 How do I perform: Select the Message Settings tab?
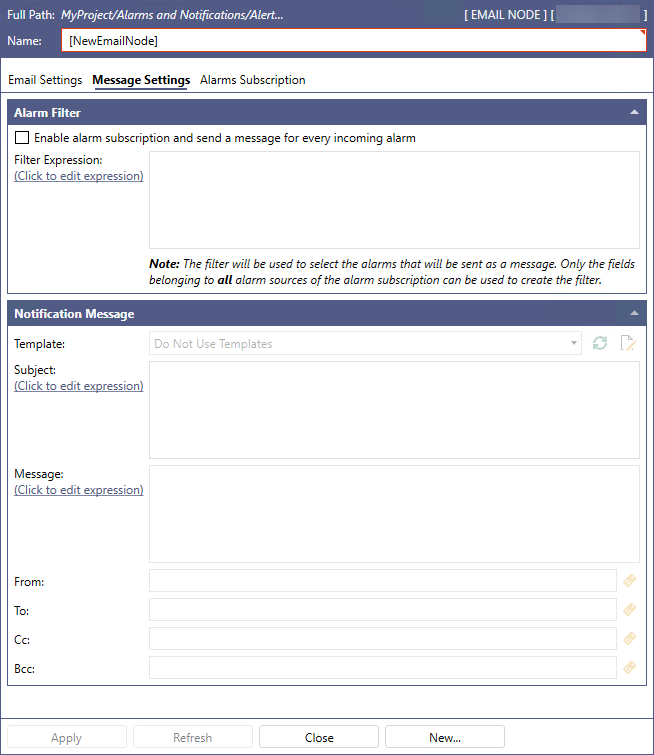point(141,80)
